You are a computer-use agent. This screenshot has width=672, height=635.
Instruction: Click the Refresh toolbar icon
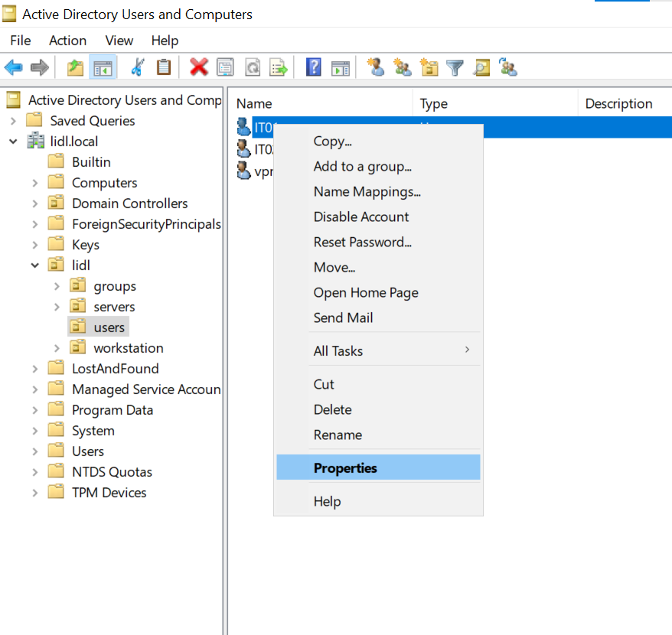(253, 67)
